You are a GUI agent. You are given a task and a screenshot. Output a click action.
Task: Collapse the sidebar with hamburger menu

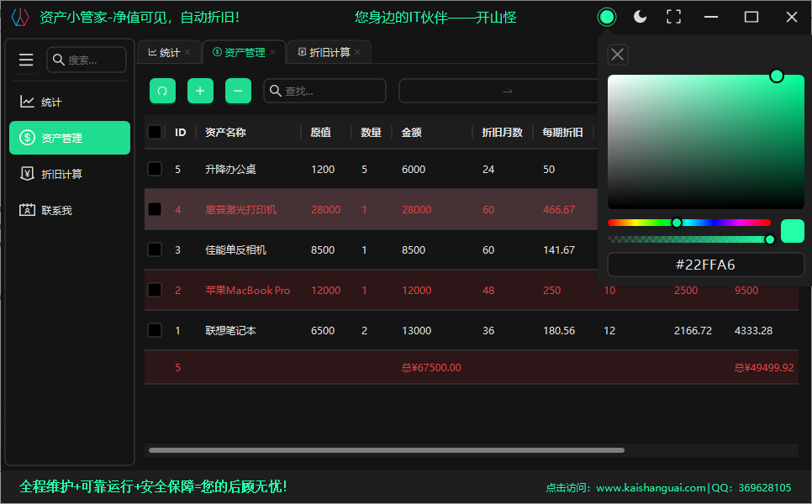(x=26, y=60)
